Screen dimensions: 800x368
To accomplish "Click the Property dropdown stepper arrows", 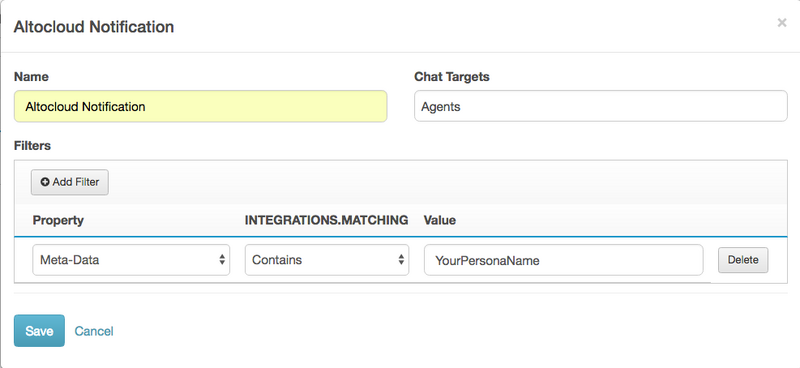I will point(222,260).
